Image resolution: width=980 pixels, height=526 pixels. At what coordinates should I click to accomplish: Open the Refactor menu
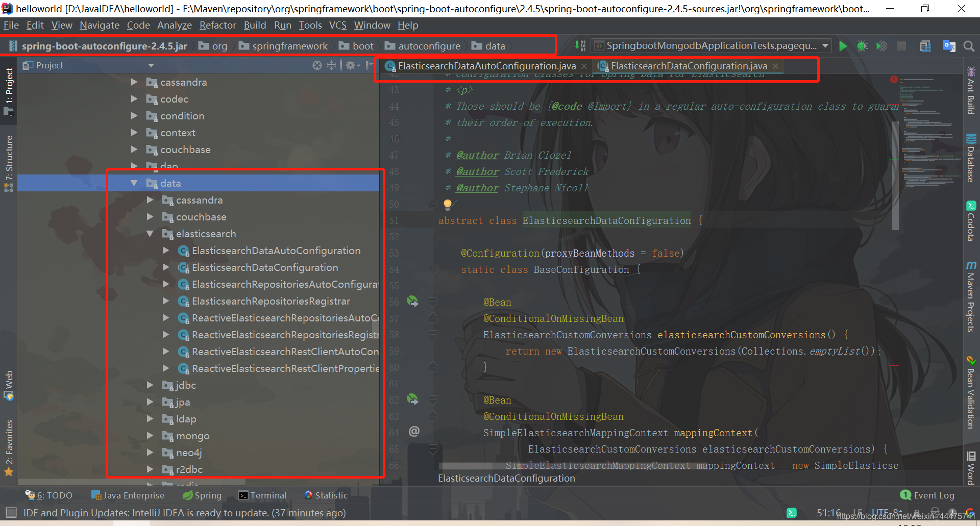(217, 25)
